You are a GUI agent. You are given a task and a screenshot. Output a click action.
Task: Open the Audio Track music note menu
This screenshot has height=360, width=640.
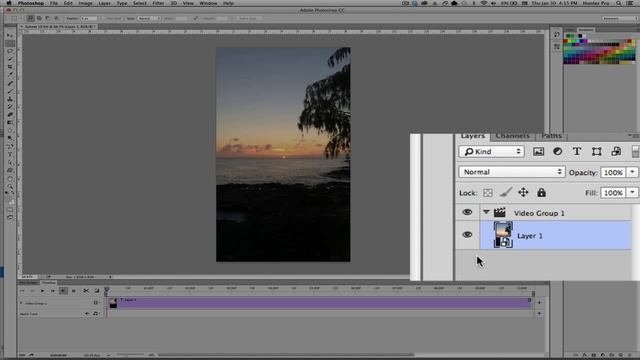[x=96, y=313]
